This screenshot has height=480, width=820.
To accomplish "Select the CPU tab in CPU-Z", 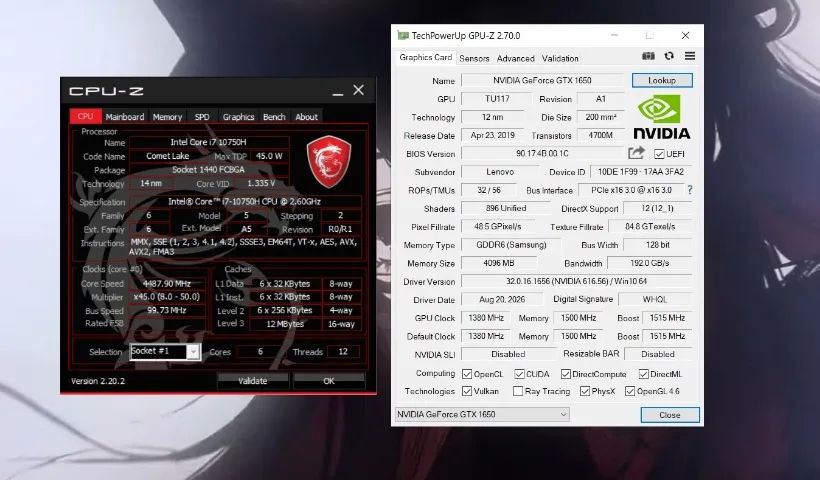I will 85,116.
